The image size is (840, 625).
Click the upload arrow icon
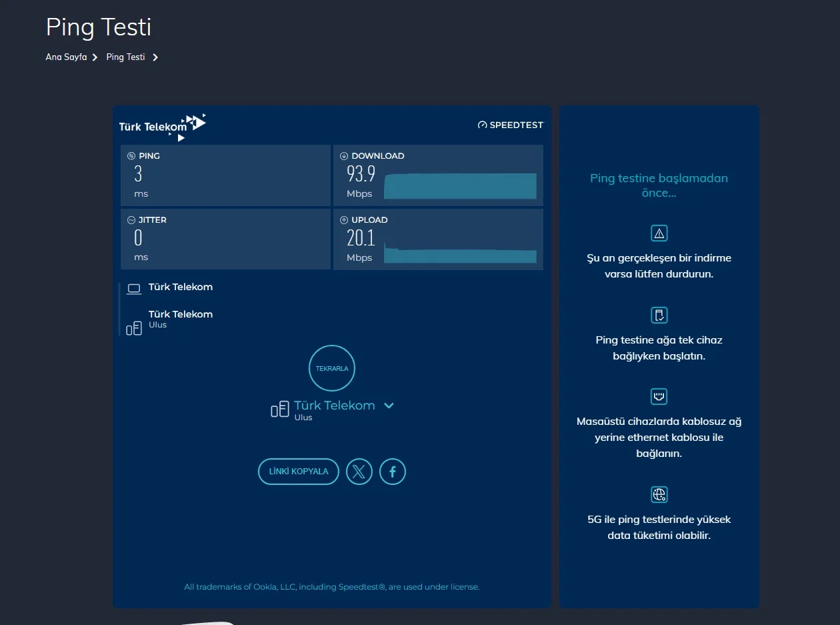pyautogui.click(x=344, y=220)
